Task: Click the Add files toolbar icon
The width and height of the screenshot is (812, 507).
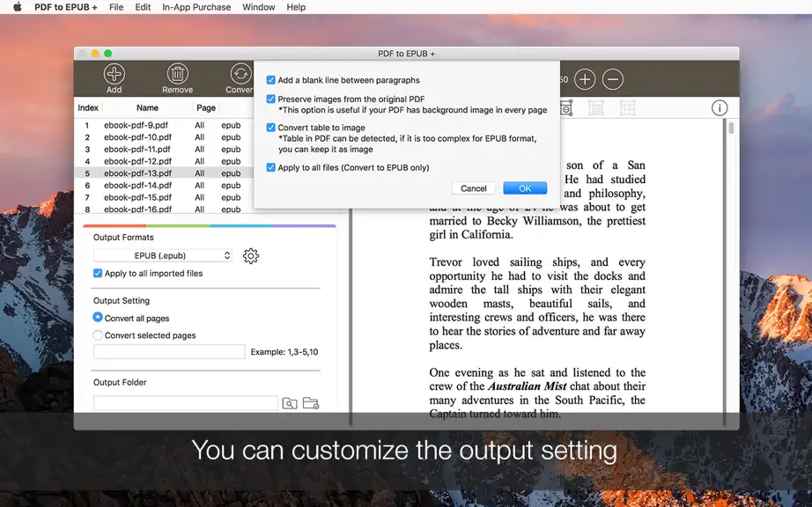Action: 114,74
